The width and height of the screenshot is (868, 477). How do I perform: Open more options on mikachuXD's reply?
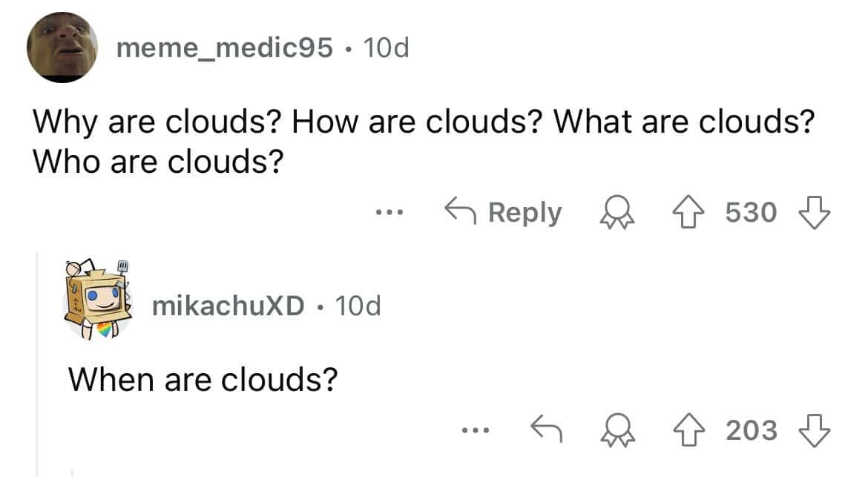(474, 430)
